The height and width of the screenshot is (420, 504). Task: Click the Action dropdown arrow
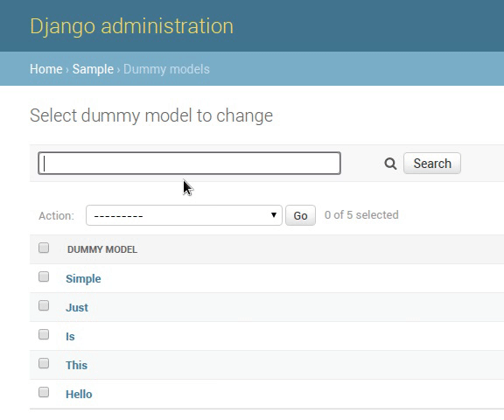pos(274,215)
